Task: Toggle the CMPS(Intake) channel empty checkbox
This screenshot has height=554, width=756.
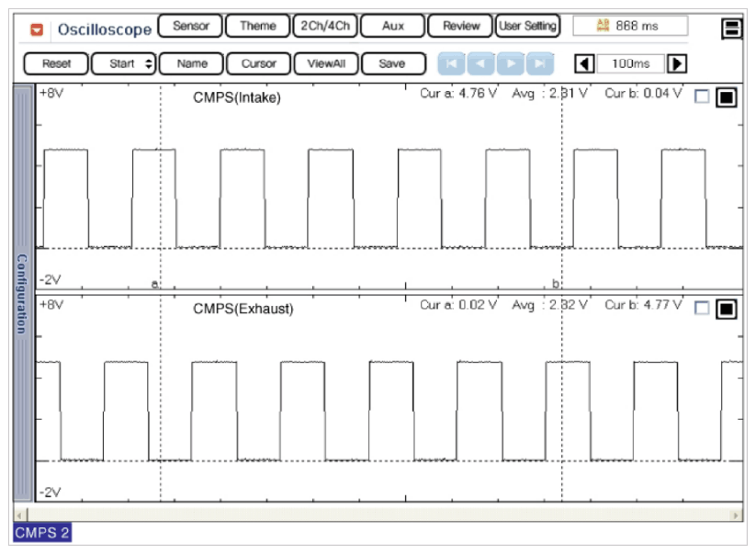Action: click(x=702, y=96)
